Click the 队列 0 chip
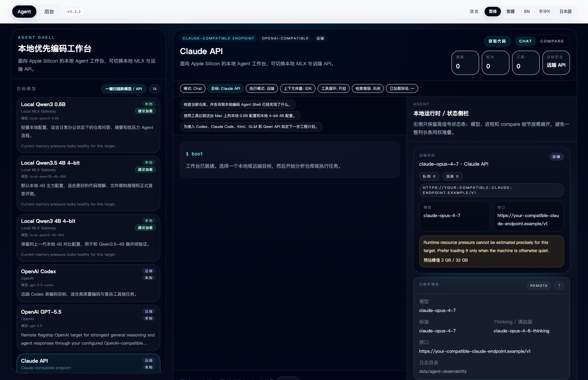588x380 pixels. coord(429,176)
